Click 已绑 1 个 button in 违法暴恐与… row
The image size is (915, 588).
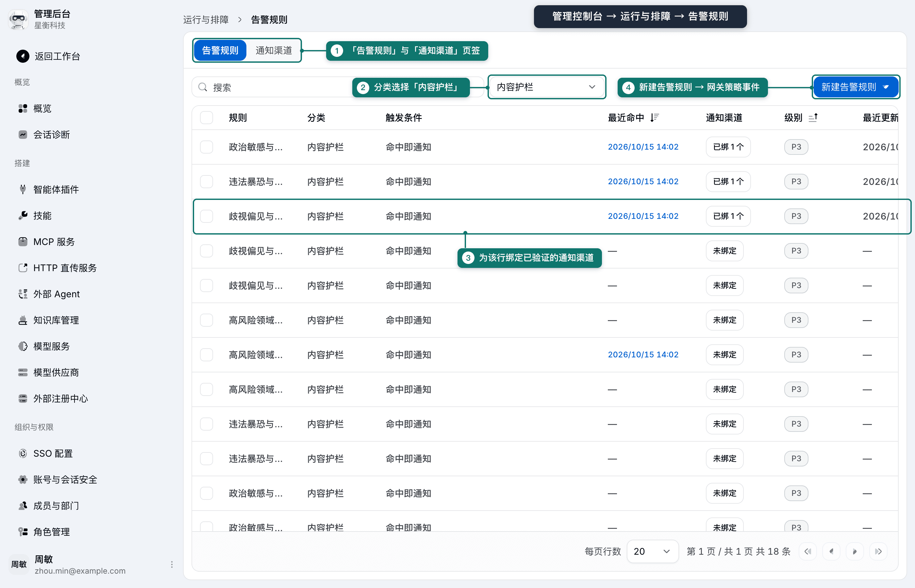click(x=728, y=182)
